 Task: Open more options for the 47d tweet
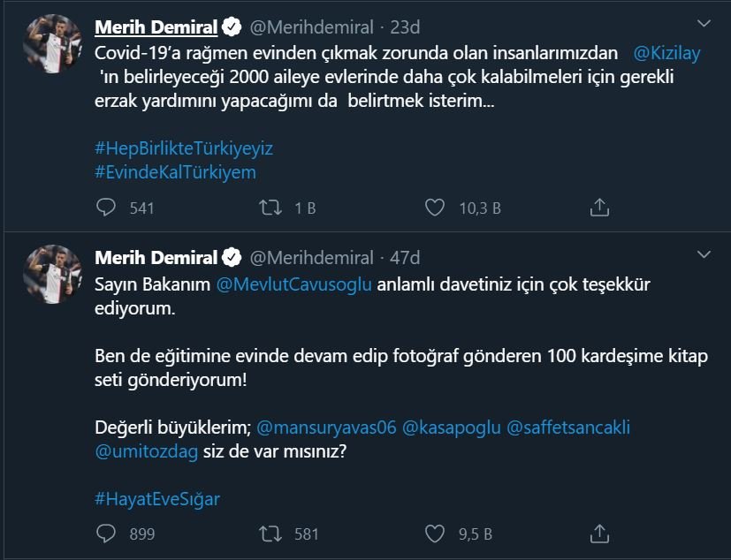click(x=704, y=255)
